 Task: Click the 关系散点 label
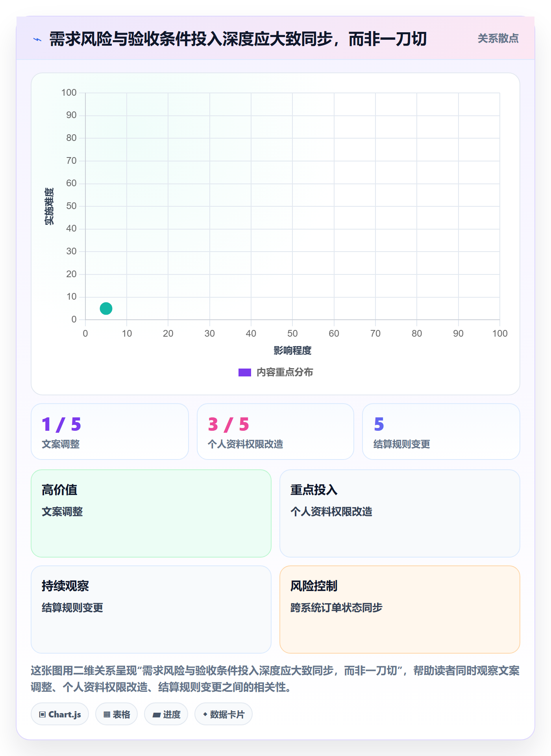pos(498,39)
